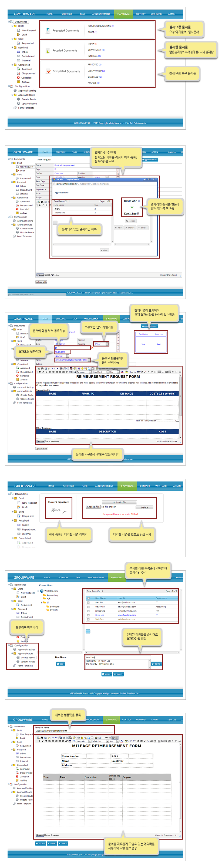Click 'add' button beside Line Name
222x868 pixels.
(60, 664)
